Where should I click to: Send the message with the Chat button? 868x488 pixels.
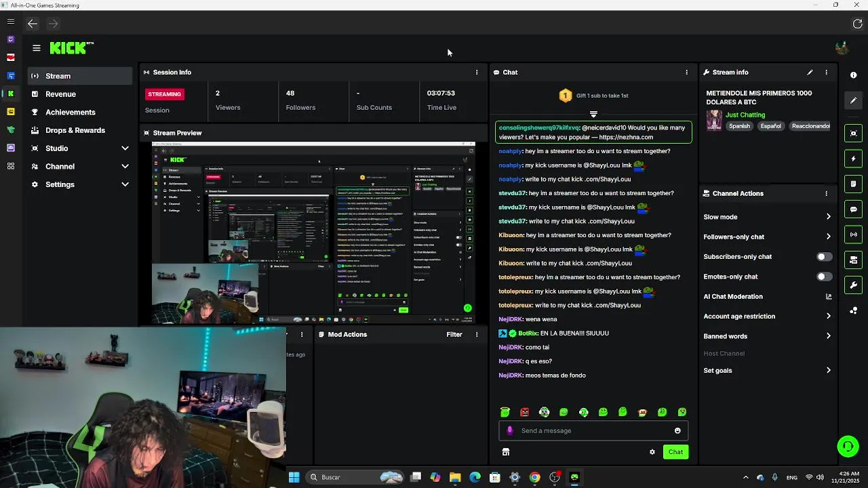pyautogui.click(x=675, y=452)
